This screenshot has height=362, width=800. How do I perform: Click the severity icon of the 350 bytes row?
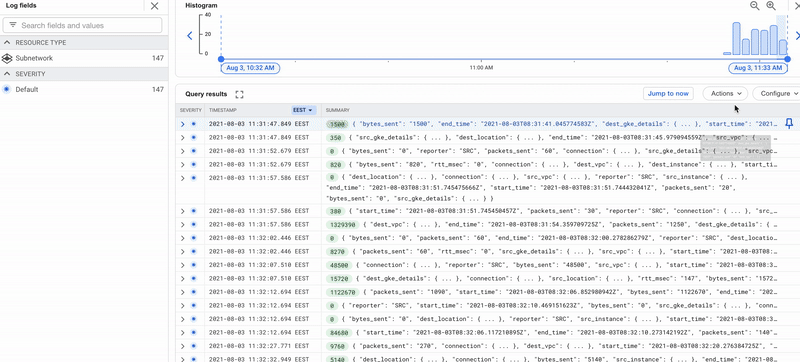(193, 138)
